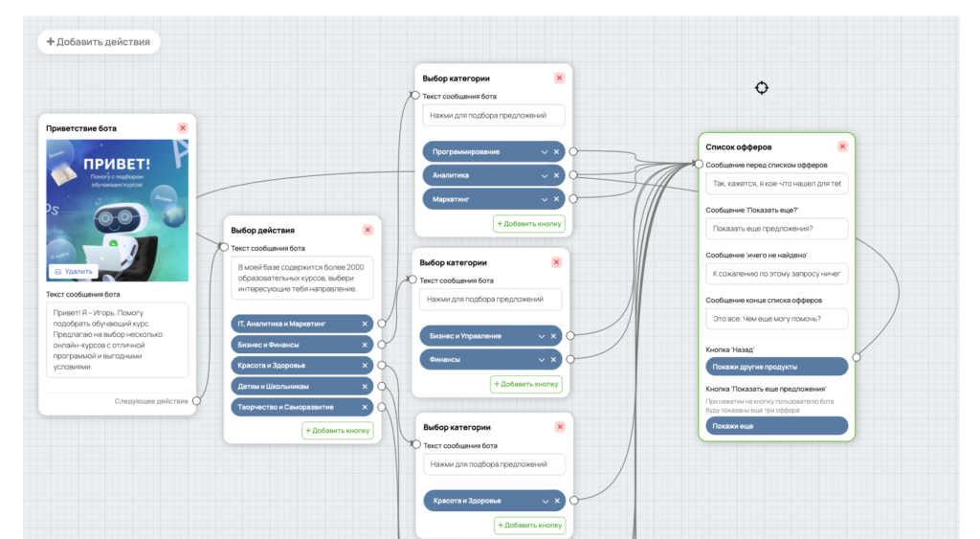Delete the IT, Аналитика и Маркетинг option
The image size is (980, 539).
365,324
